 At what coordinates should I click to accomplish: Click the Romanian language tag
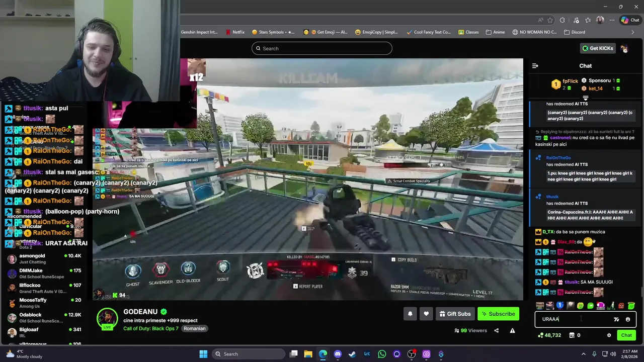(x=194, y=328)
